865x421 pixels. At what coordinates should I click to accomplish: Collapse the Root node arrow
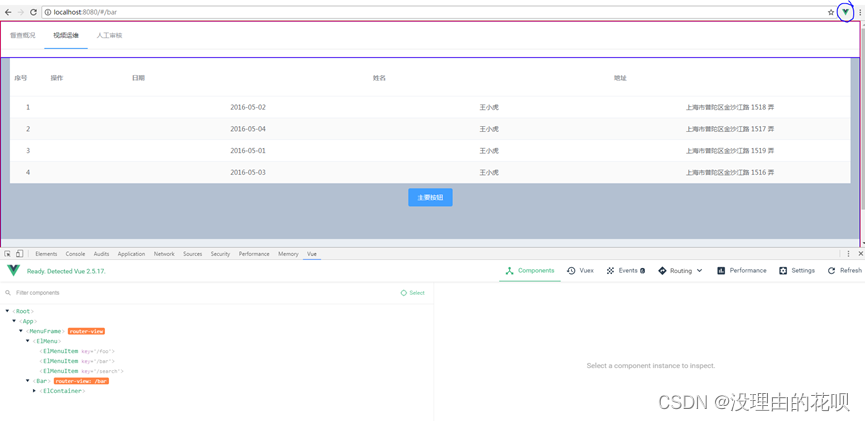click(7, 311)
